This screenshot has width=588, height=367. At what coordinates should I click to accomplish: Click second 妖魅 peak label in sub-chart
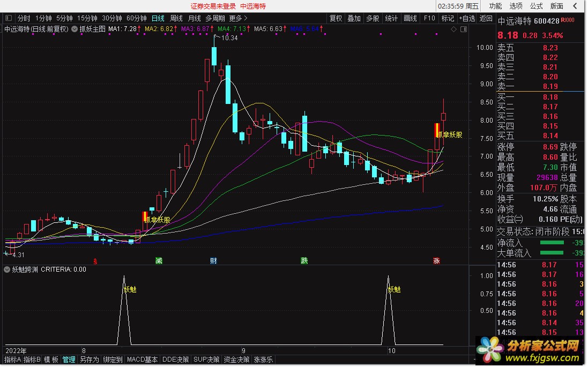(x=394, y=289)
